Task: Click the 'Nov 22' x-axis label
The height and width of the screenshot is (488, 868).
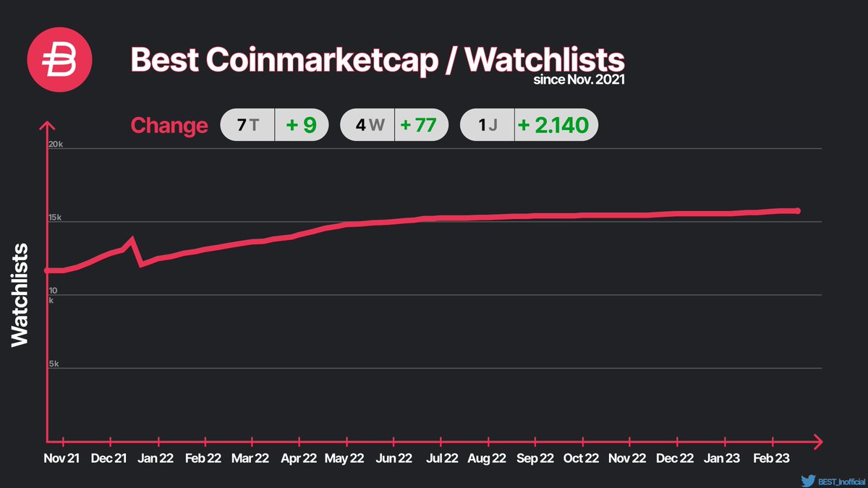Action: coord(628,458)
